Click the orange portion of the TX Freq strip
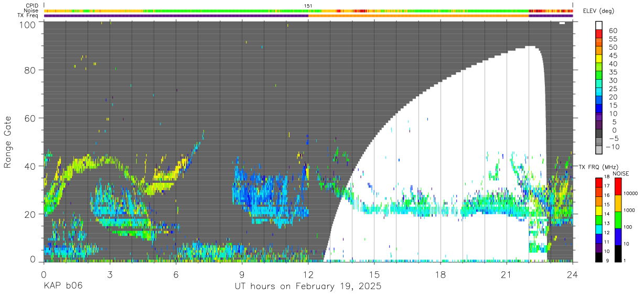Image resolution: width=644 pixels, height=297 pixels. pyautogui.click(x=418, y=15)
